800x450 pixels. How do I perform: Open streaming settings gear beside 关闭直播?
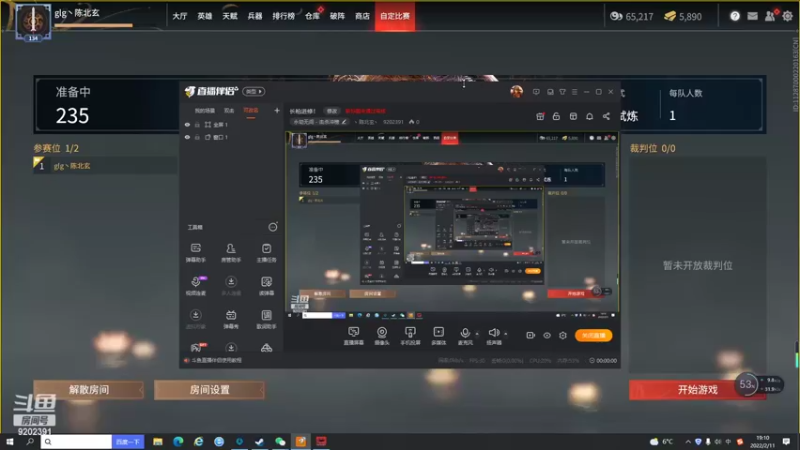pyautogui.click(x=563, y=335)
